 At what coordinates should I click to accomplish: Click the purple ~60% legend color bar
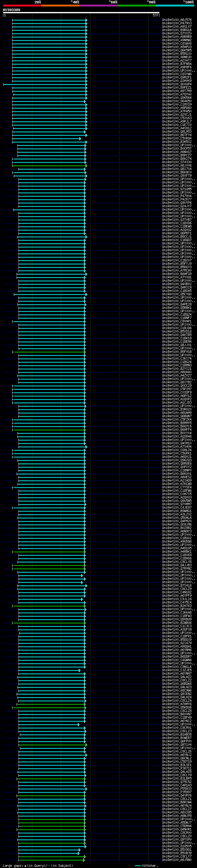pos(99,6)
